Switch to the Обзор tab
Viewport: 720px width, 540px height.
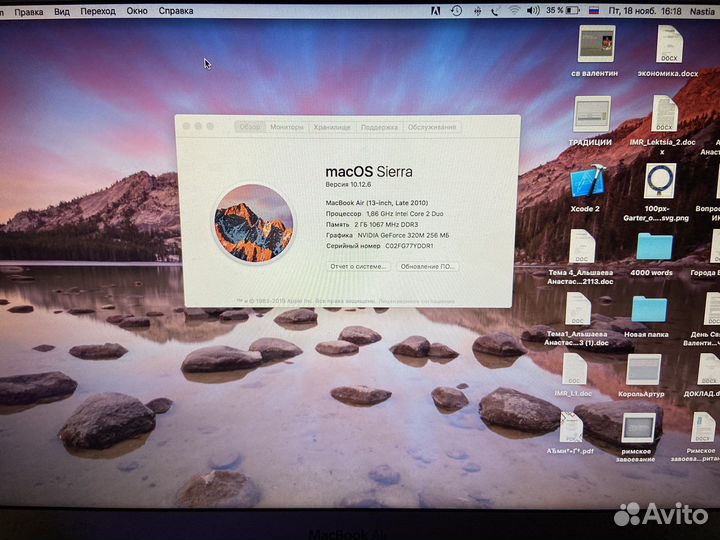[250, 127]
